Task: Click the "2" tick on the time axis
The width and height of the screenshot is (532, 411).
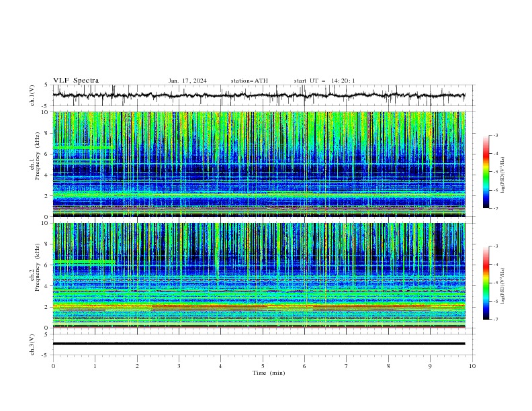Action: pos(137,366)
